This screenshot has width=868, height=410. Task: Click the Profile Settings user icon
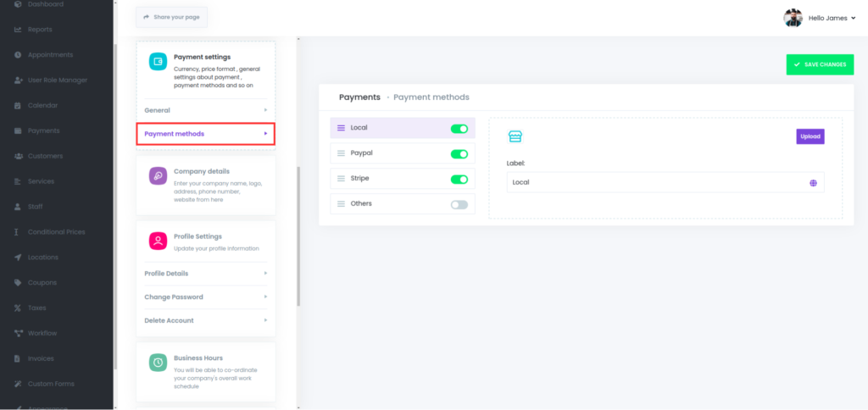pyautogui.click(x=158, y=241)
